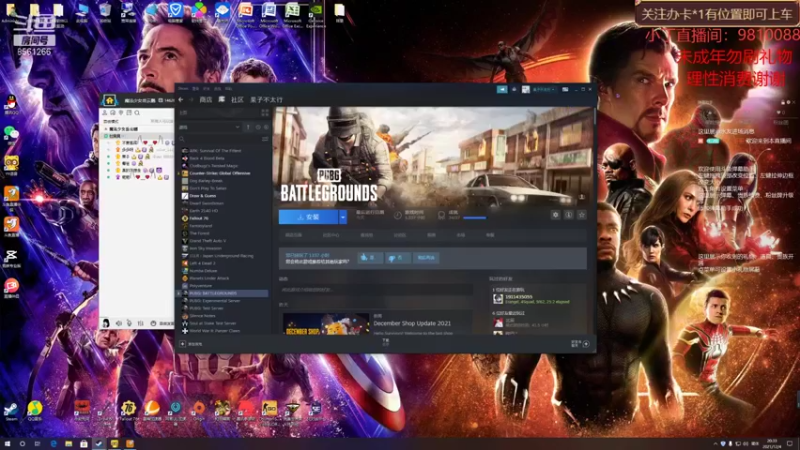
Task: Click the recent clock icon in library sidebar
Action: click(258, 127)
